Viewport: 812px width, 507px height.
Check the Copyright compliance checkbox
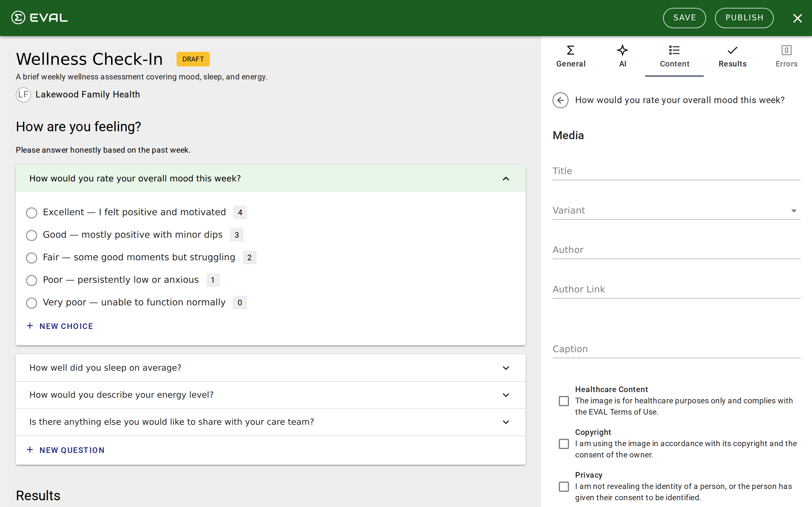[564, 443]
